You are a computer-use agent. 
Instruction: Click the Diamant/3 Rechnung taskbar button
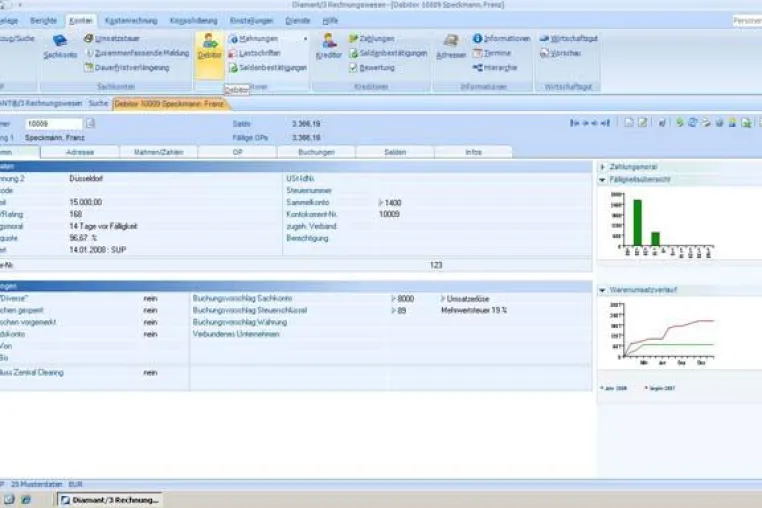pos(110,500)
